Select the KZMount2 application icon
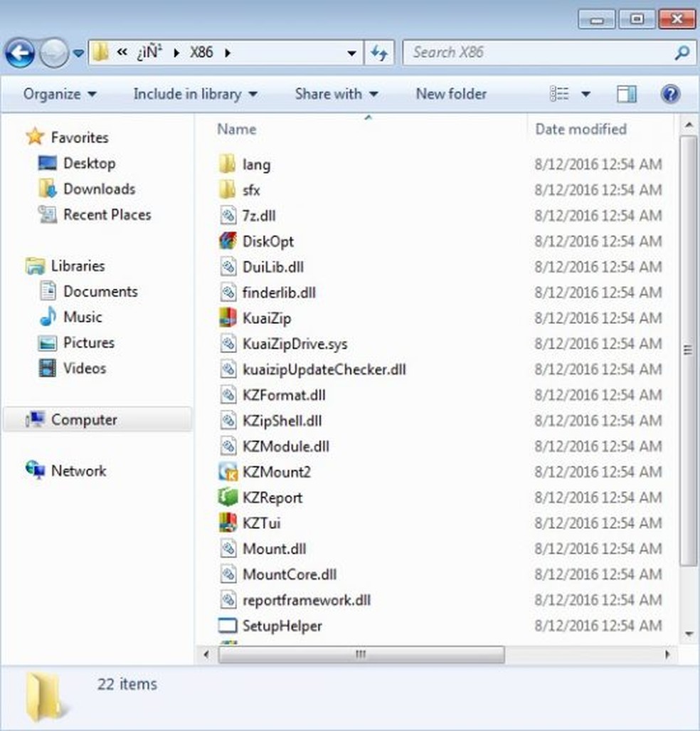700x731 pixels. 228,472
